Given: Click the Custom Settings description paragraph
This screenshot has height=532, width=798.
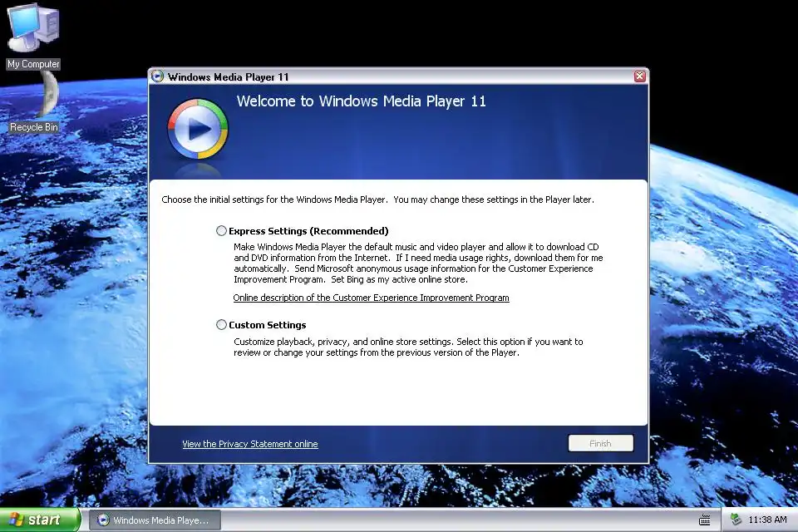Looking at the screenshot, I should point(408,347).
